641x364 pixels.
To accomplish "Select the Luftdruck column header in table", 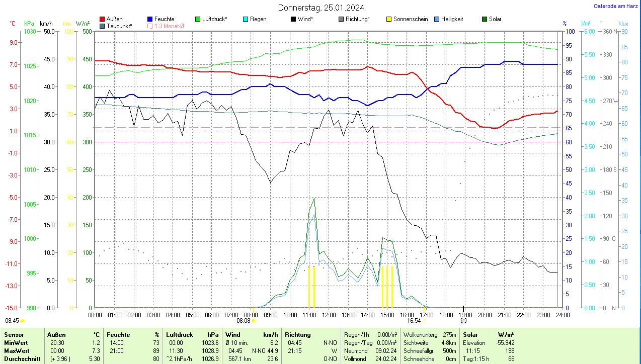I will [180, 334].
